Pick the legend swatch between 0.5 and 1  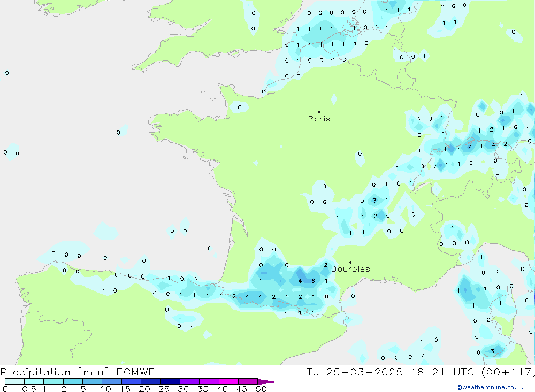(x=34, y=381)
